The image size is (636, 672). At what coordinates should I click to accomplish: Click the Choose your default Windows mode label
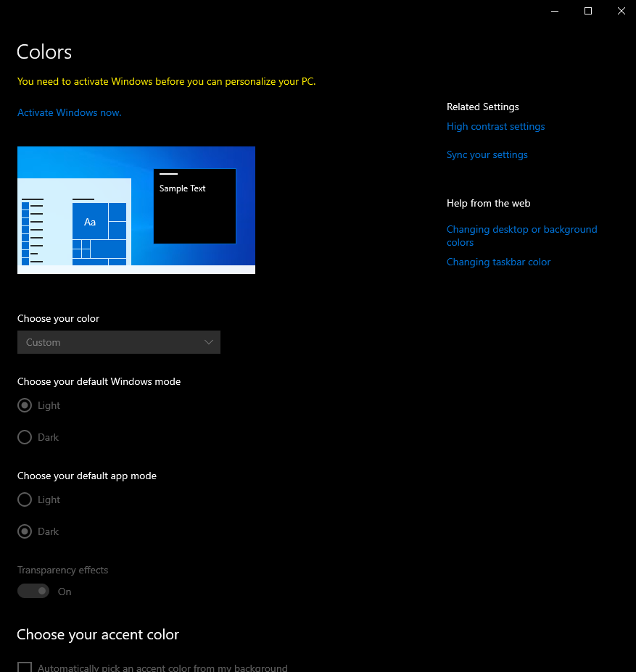pos(99,381)
